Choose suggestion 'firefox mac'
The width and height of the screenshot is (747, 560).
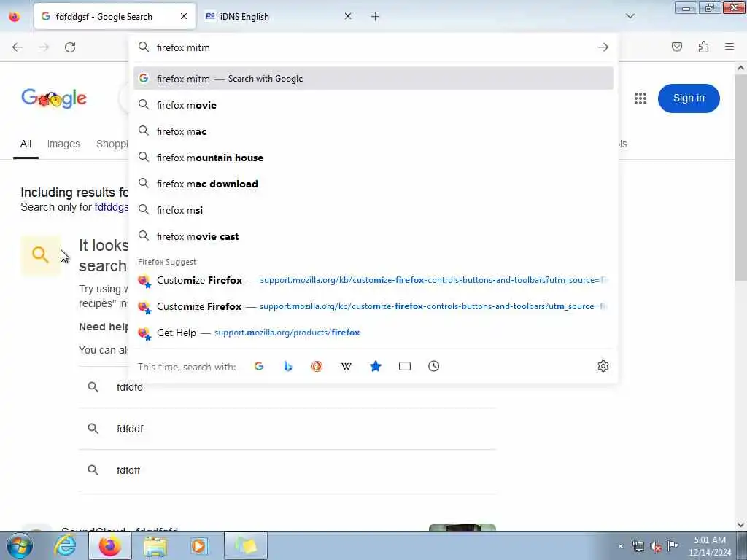click(x=373, y=131)
